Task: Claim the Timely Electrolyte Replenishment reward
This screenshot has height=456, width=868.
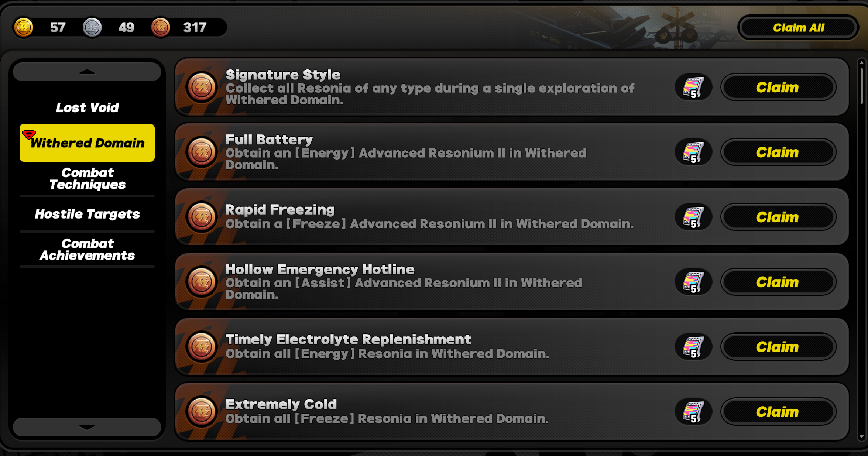Action: (778, 347)
